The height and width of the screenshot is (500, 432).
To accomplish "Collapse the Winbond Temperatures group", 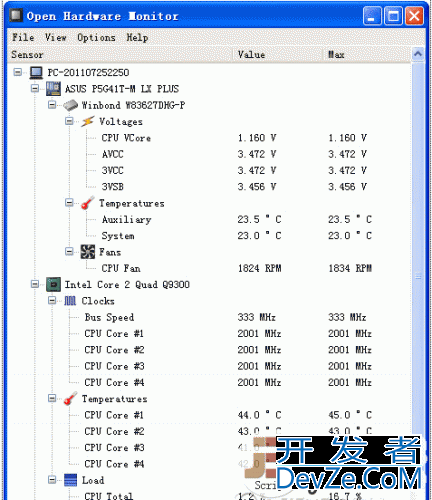I will pos(69,203).
